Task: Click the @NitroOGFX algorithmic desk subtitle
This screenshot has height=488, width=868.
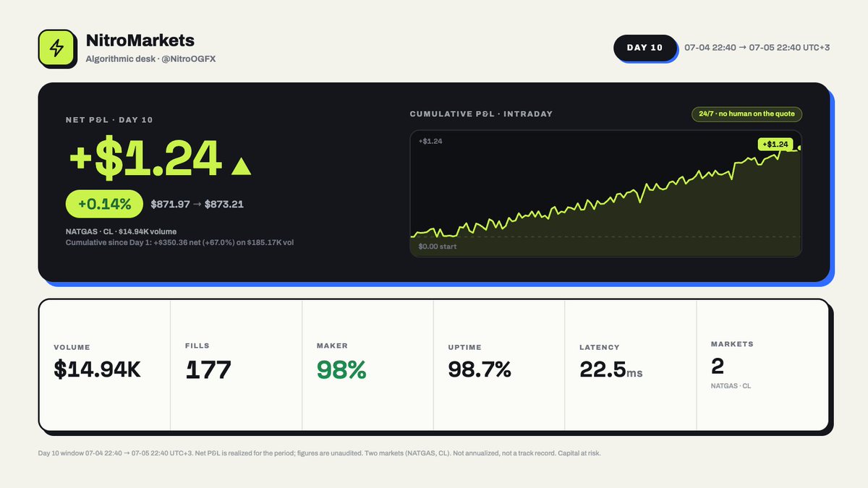Action: pyautogui.click(x=150, y=59)
